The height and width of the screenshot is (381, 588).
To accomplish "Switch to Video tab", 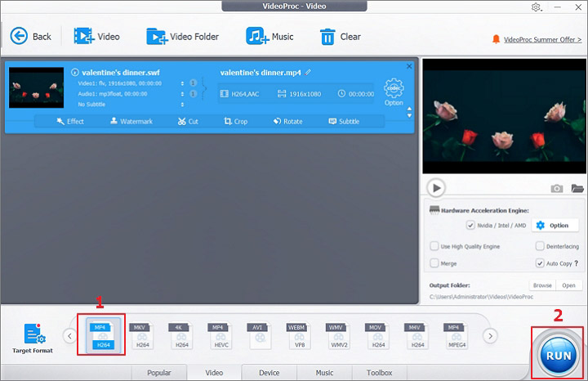I will pyautogui.click(x=214, y=372).
